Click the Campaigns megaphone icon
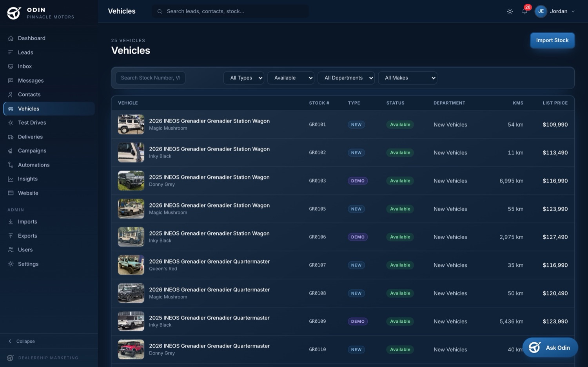 coord(11,151)
